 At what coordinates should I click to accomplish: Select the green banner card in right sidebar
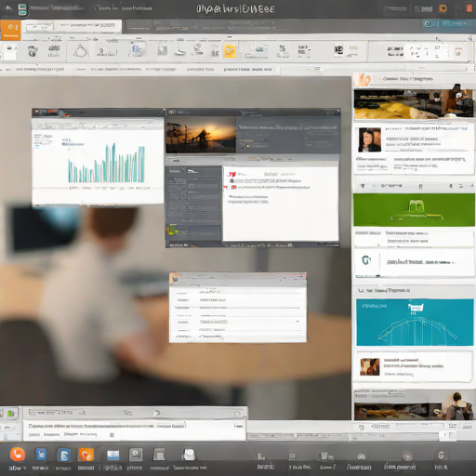click(x=414, y=210)
